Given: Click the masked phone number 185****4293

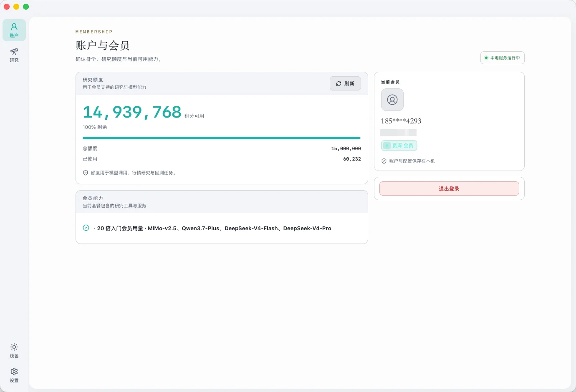Looking at the screenshot, I should coord(401,121).
